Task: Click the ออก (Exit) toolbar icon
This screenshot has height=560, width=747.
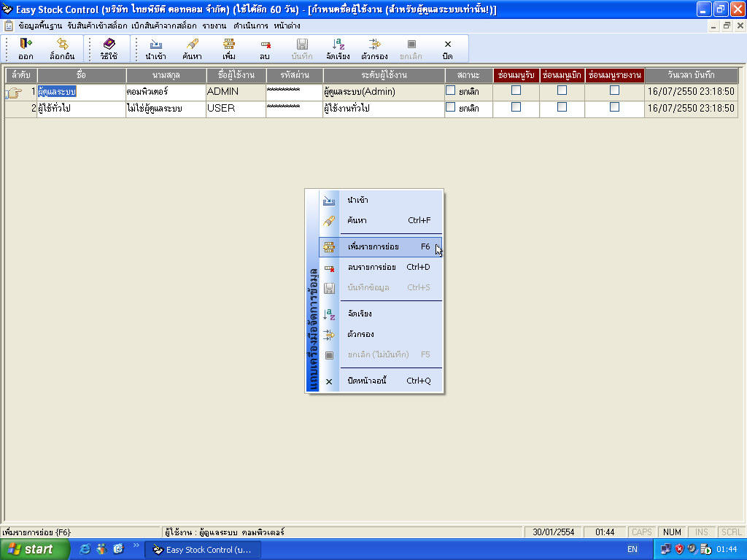Action: click(26, 49)
